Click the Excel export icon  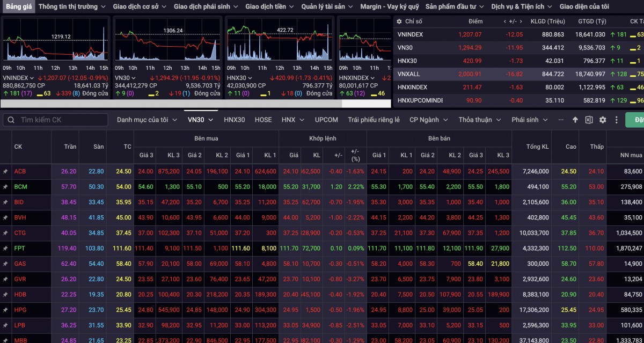tap(589, 120)
